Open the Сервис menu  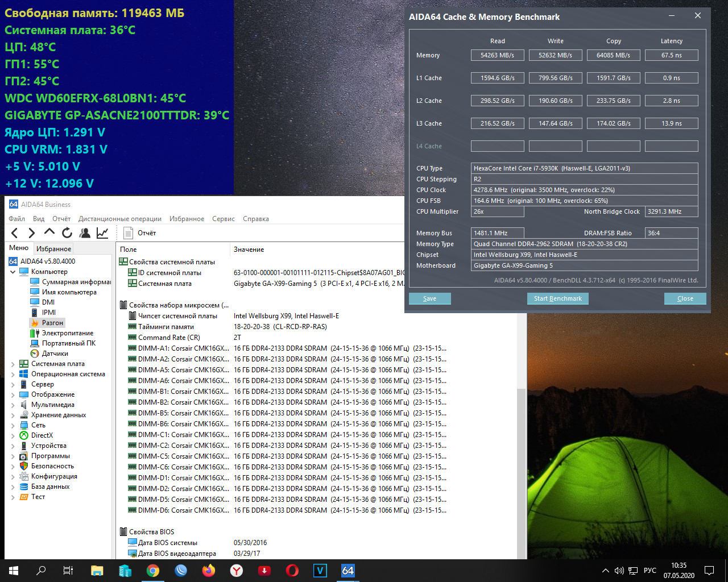pos(224,219)
